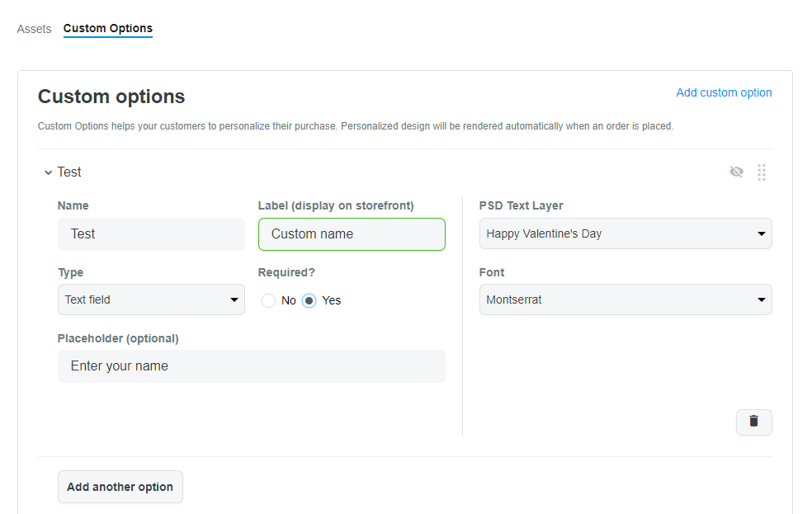Click the trash can delete icon
This screenshot has width=812, height=514.
point(753,422)
